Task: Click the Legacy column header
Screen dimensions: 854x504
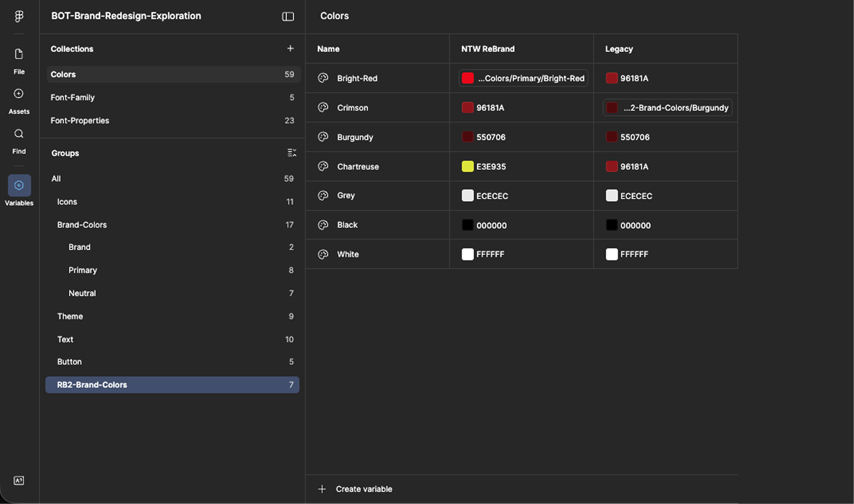Action: point(619,49)
